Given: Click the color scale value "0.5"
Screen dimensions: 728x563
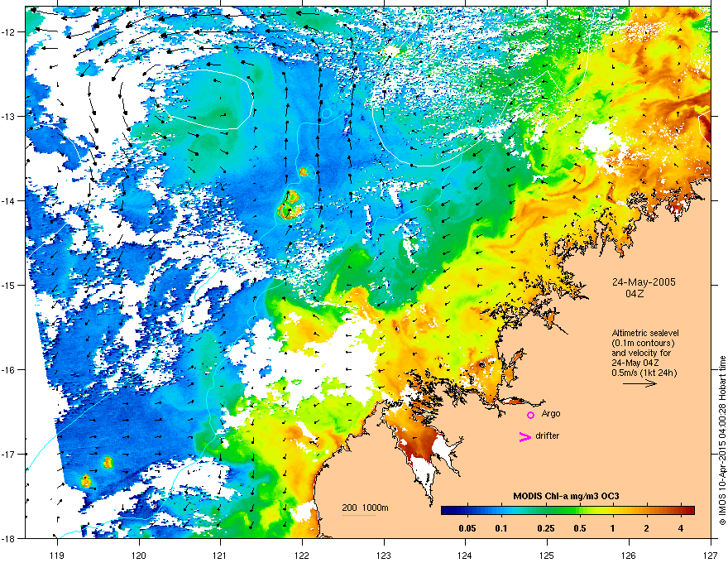Looking at the screenshot, I should (580, 528).
